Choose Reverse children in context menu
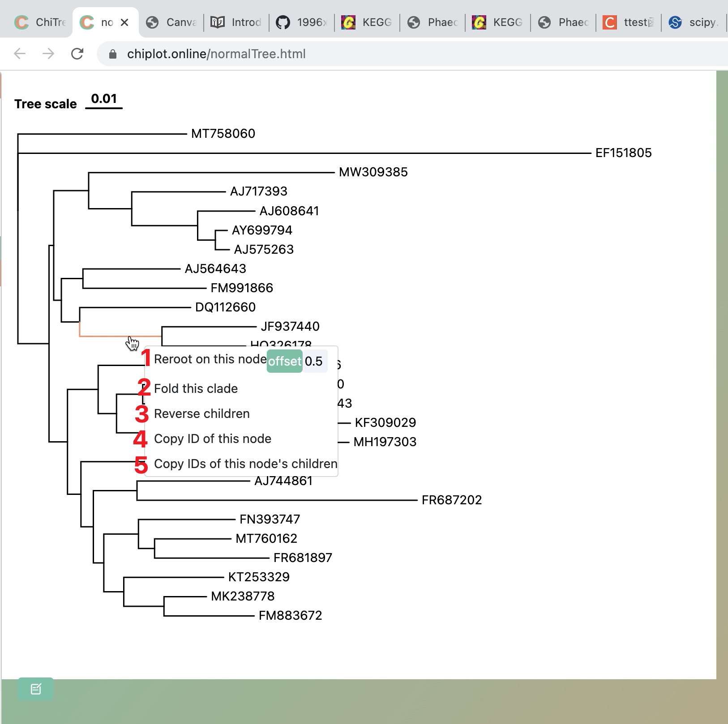The image size is (728, 724). (202, 413)
